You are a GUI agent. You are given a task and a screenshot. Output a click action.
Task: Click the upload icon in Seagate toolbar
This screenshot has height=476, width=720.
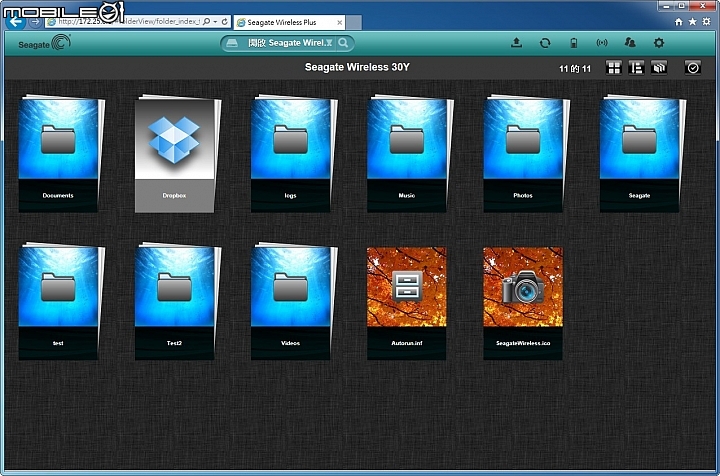pyautogui.click(x=516, y=43)
